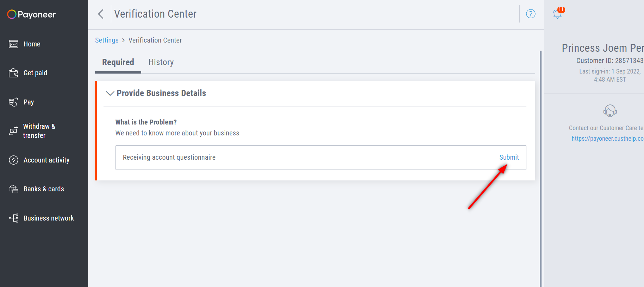Screen dimensions: 644x287
Task: Open the notifications bell
Action: click(x=557, y=14)
